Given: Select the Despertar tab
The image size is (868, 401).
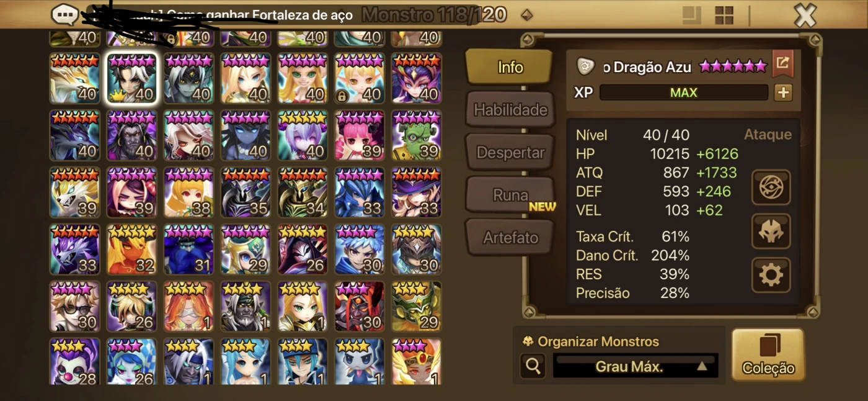Looking at the screenshot, I should click(x=510, y=152).
